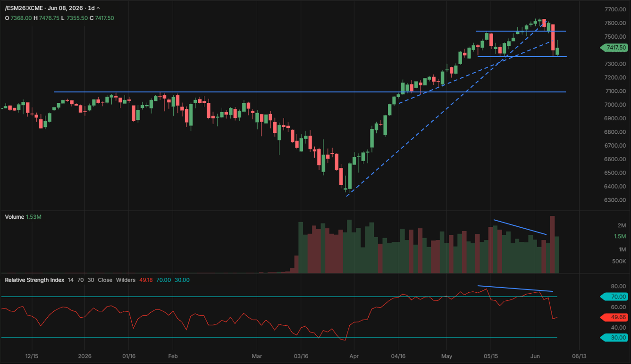Click the 06/13 date axis label
Screen dimensions: 631x364
pos(580,356)
